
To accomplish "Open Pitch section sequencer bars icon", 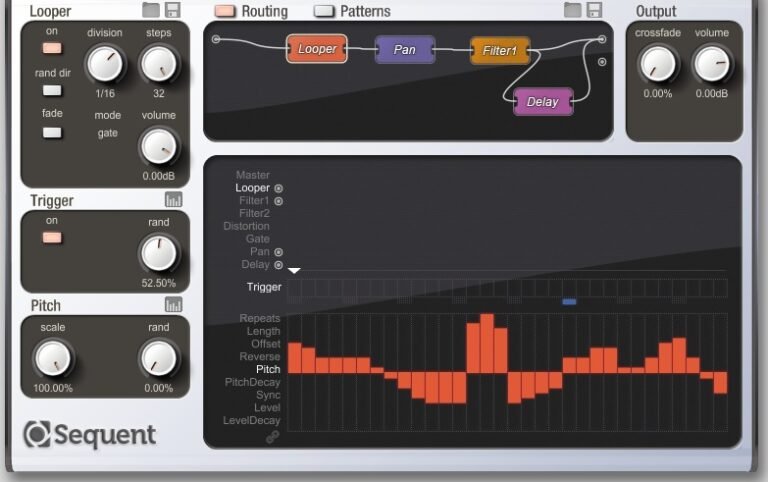I will coord(173,305).
